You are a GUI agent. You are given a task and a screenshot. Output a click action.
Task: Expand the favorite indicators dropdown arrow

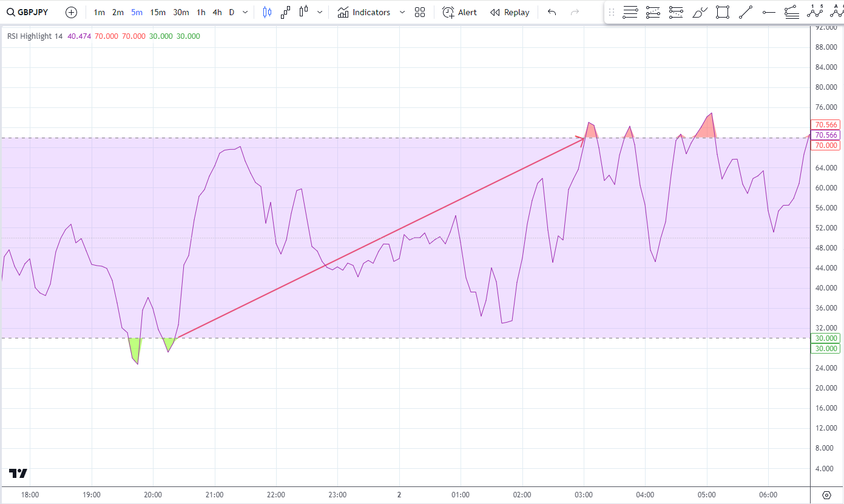(x=402, y=12)
